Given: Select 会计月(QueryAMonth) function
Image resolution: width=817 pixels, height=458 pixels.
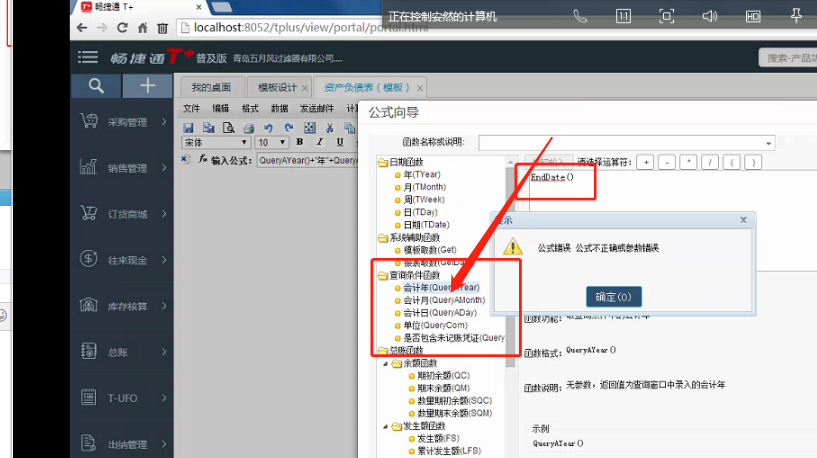Looking at the screenshot, I should click(444, 300).
